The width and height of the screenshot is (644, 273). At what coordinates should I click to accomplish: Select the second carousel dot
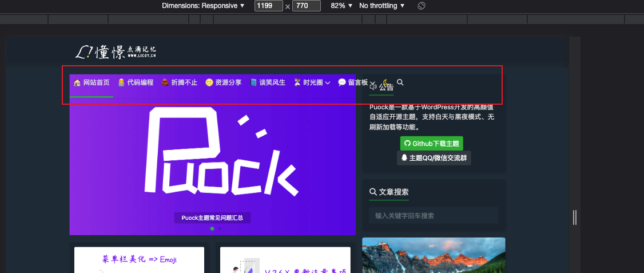220,228
